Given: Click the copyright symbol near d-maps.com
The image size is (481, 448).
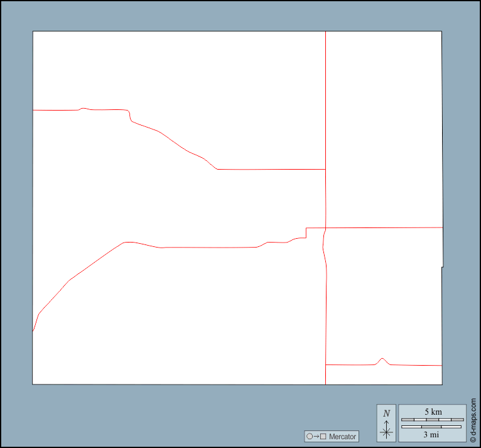Looking at the screenshot, I should tap(473, 439).
